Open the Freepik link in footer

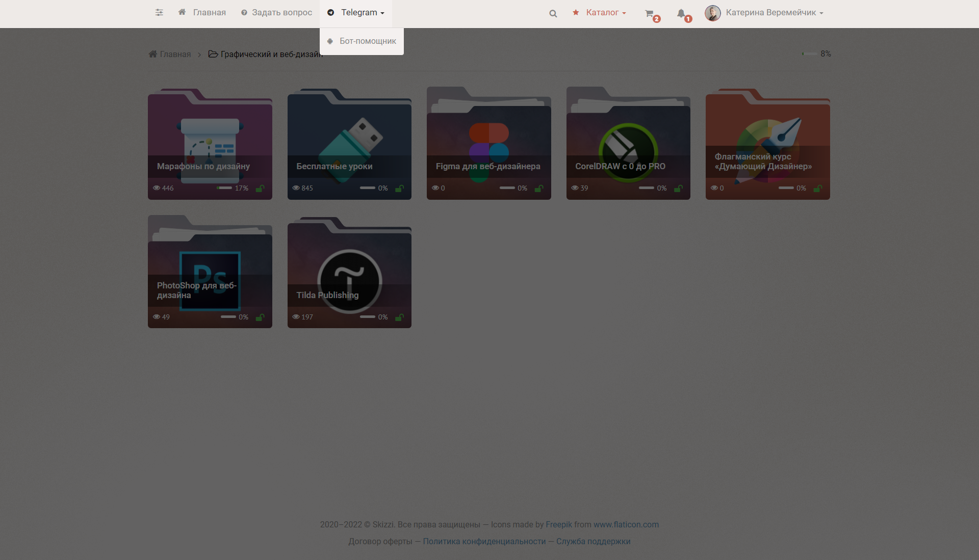click(559, 524)
